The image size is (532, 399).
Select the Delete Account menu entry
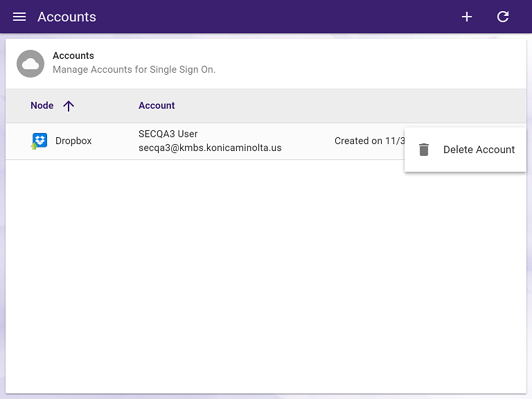point(478,150)
